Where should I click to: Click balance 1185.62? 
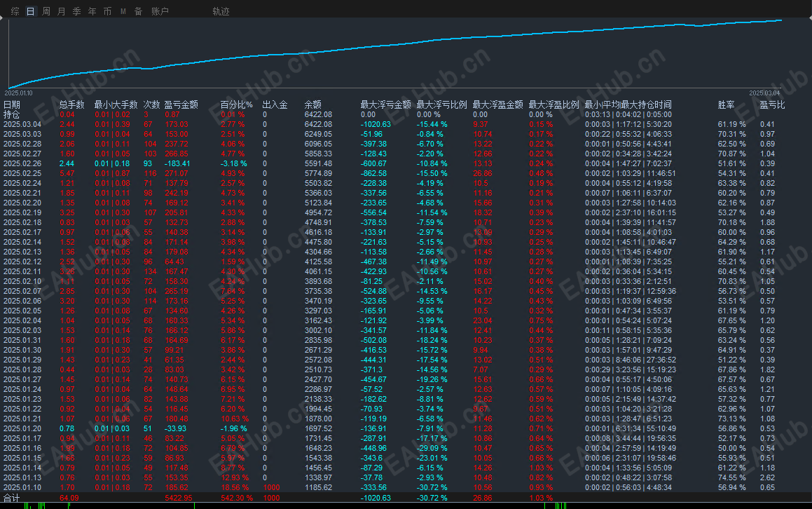coord(319,488)
